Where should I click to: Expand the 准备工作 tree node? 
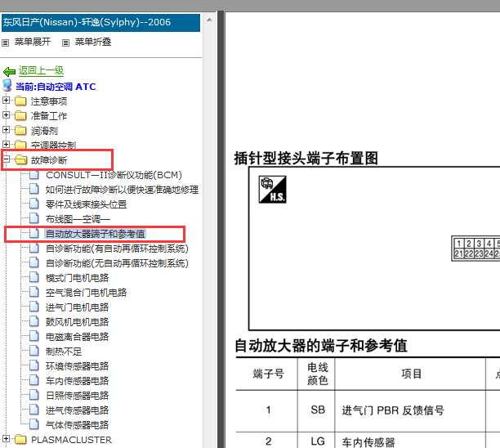click(6, 115)
